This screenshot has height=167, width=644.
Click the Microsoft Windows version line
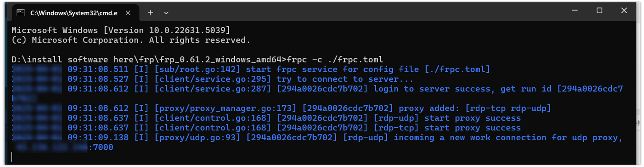click(121, 30)
